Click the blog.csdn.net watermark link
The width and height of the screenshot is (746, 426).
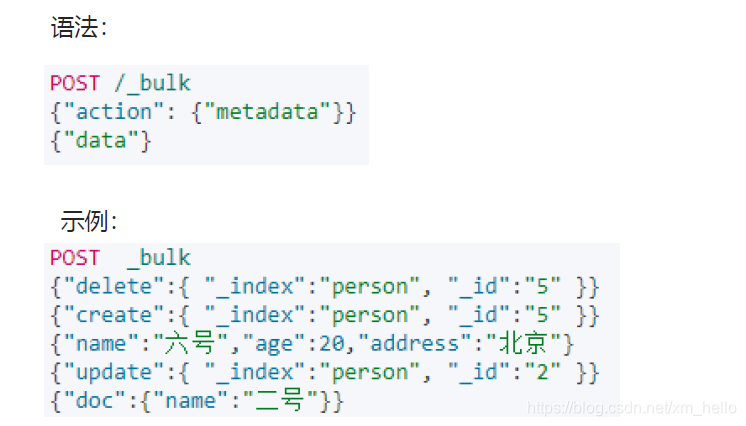pos(632,408)
